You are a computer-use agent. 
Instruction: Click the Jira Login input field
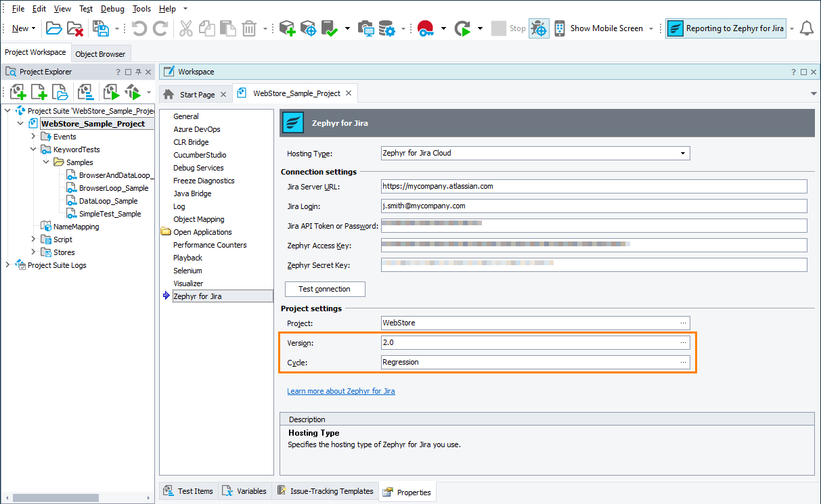(x=594, y=206)
